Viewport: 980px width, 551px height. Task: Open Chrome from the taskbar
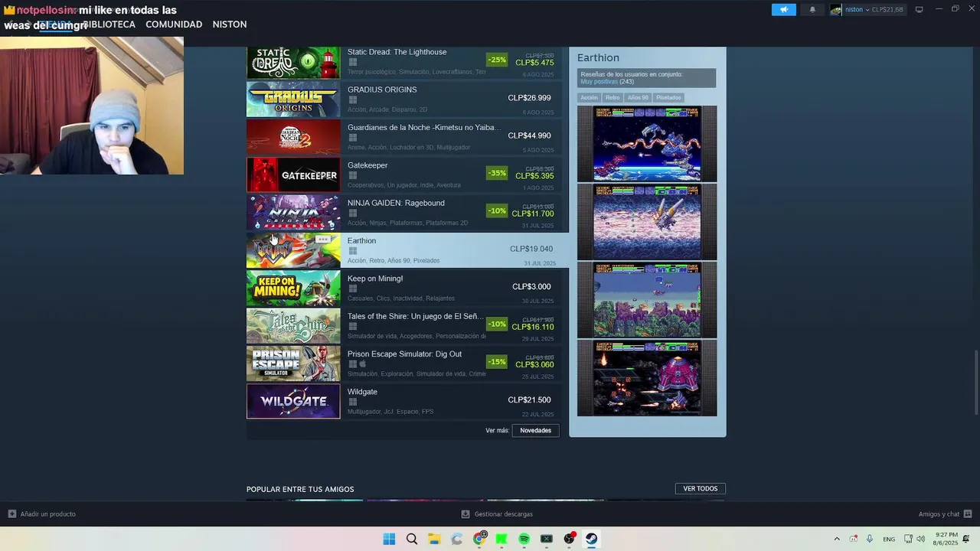pyautogui.click(x=479, y=539)
